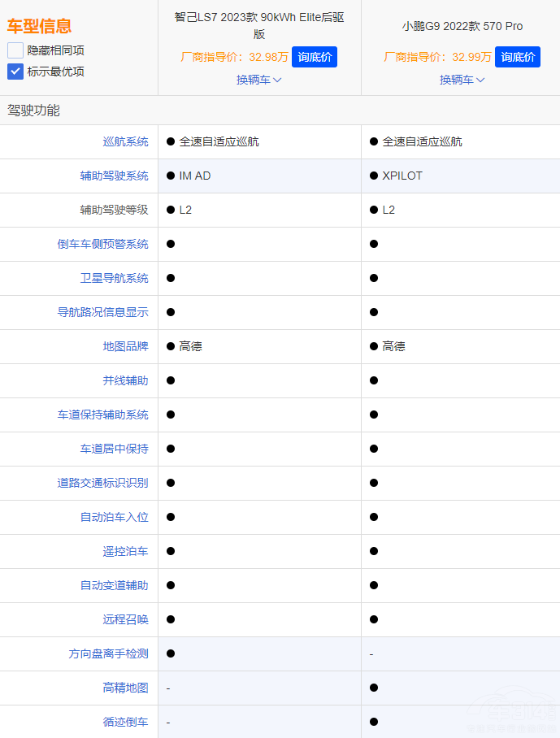Click the 地图品牌 parameter label
The height and width of the screenshot is (738, 560).
click(125, 346)
